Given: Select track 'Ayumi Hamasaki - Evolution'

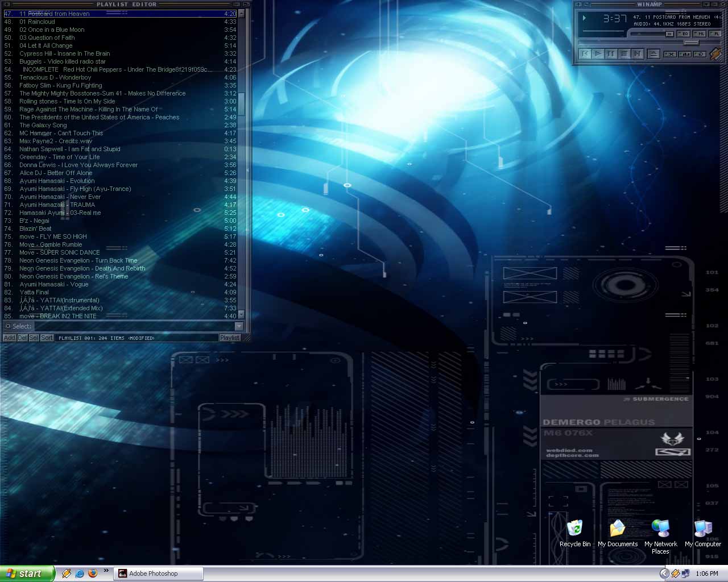Looking at the screenshot, I should click(120, 181).
